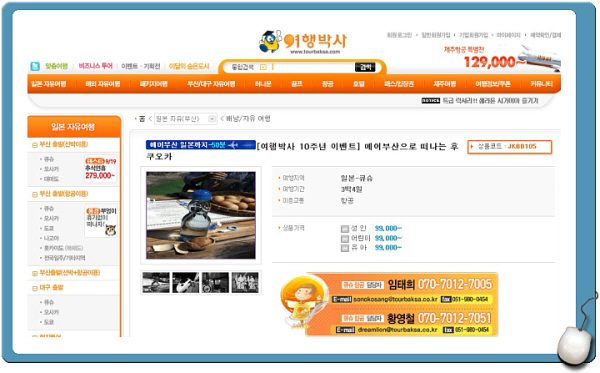The height and width of the screenshot is (373, 600).
Task: Click the Air Busan 50분 airplane banner
Action: [201, 145]
